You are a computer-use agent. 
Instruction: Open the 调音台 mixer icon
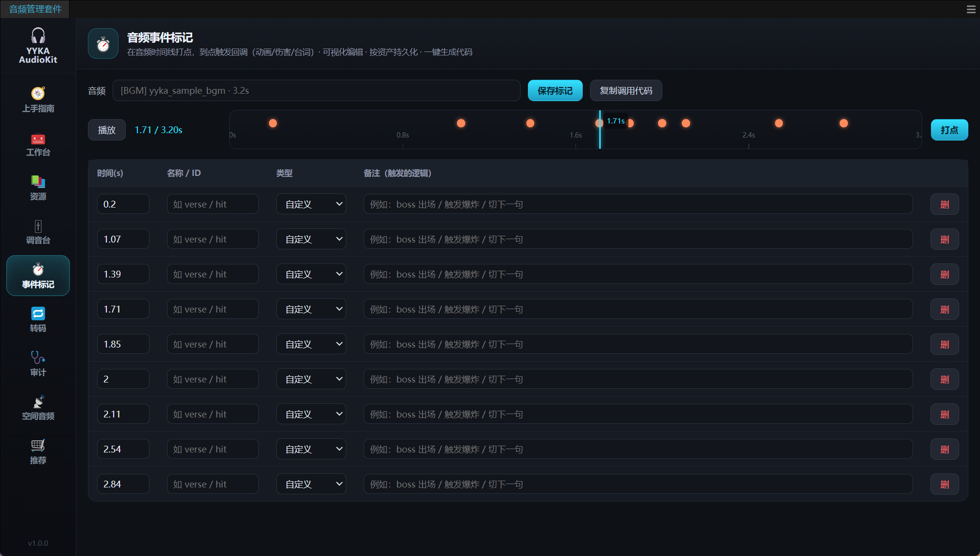(x=38, y=226)
